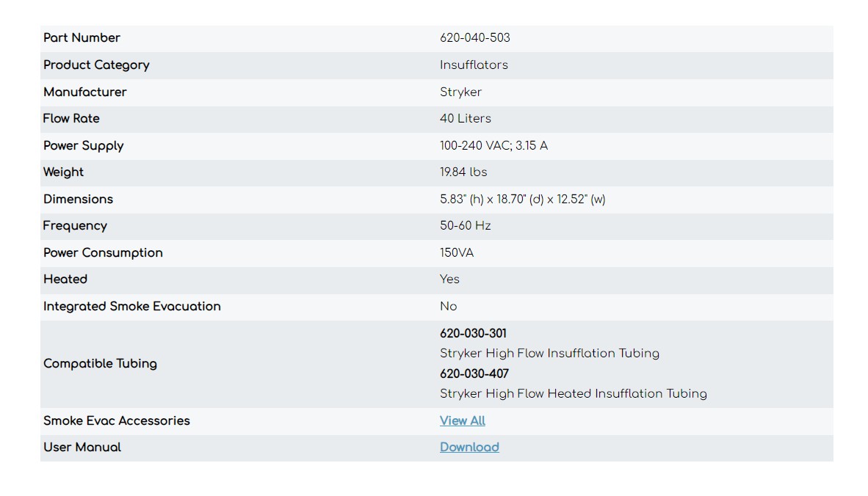Click Stryker High Flow Insufflation Tubing text

[x=550, y=354]
